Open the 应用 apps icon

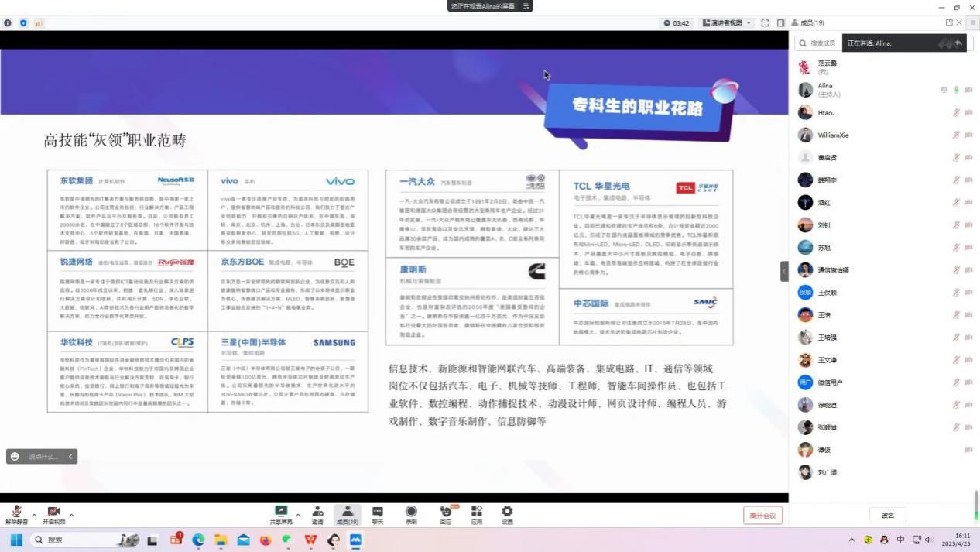pyautogui.click(x=476, y=515)
